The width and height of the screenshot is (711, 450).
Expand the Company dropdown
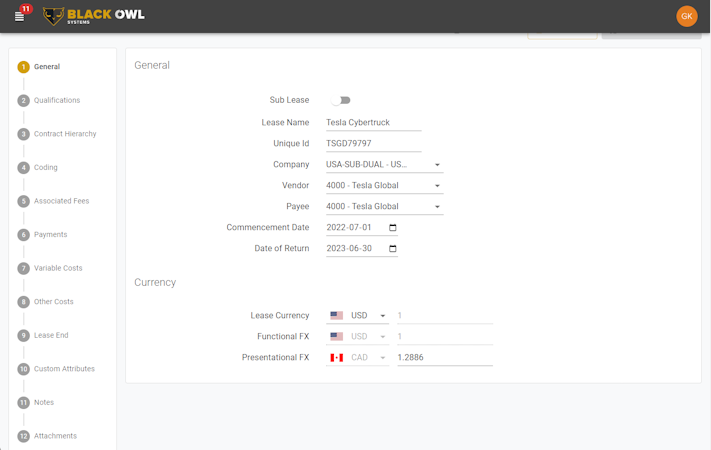pos(385,165)
